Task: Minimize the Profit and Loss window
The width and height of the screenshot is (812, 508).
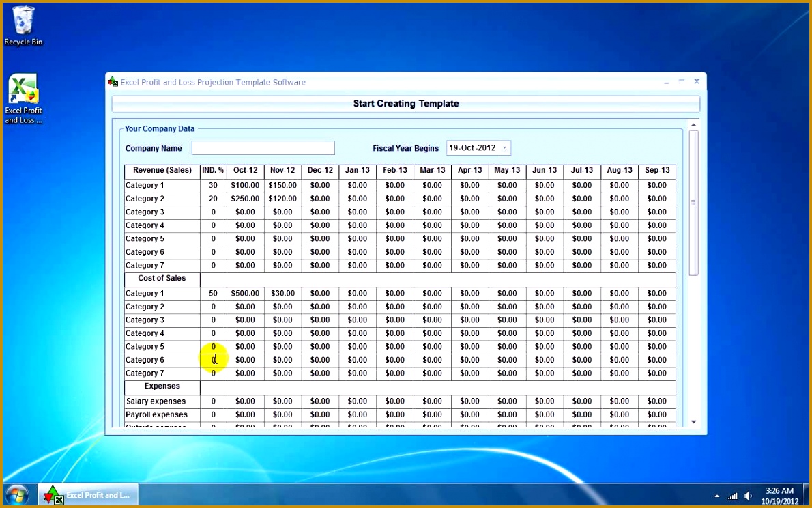Action: pyautogui.click(x=667, y=82)
